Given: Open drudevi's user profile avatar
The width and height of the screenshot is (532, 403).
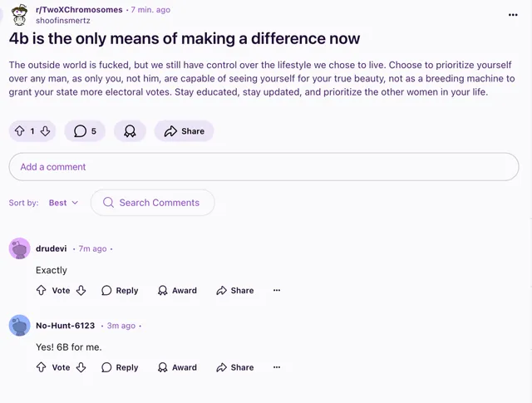Looking at the screenshot, I should click(19, 248).
